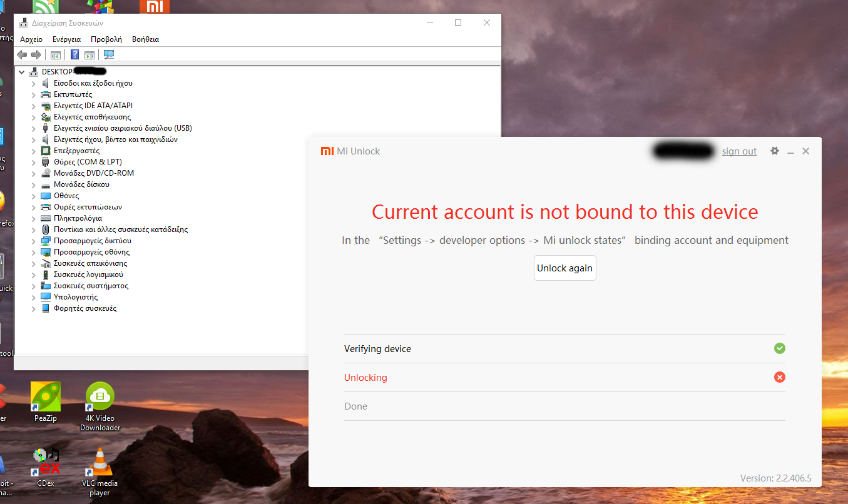The width and height of the screenshot is (848, 504).
Task: Open Help using the blue question-mark icon
Action: (75, 55)
